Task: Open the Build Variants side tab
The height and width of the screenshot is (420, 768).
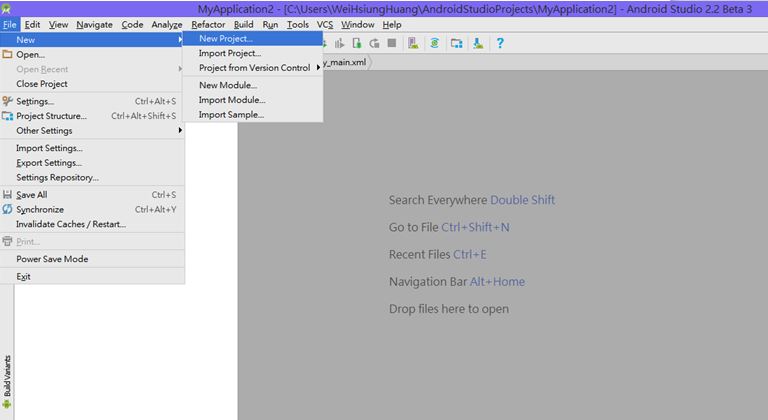Action: click(x=7, y=382)
